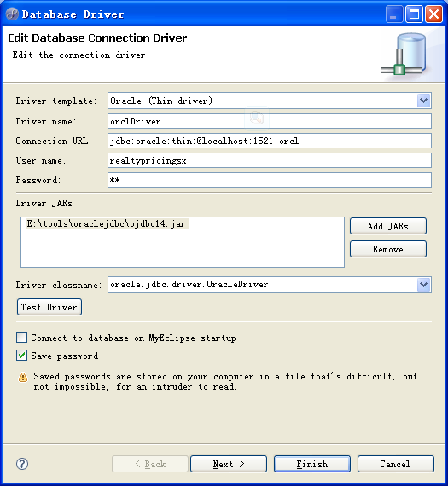The image size is (448, 486).
Task: Remove the selected driver JAR
Action: pyautogui.click(x=388, y=249)
